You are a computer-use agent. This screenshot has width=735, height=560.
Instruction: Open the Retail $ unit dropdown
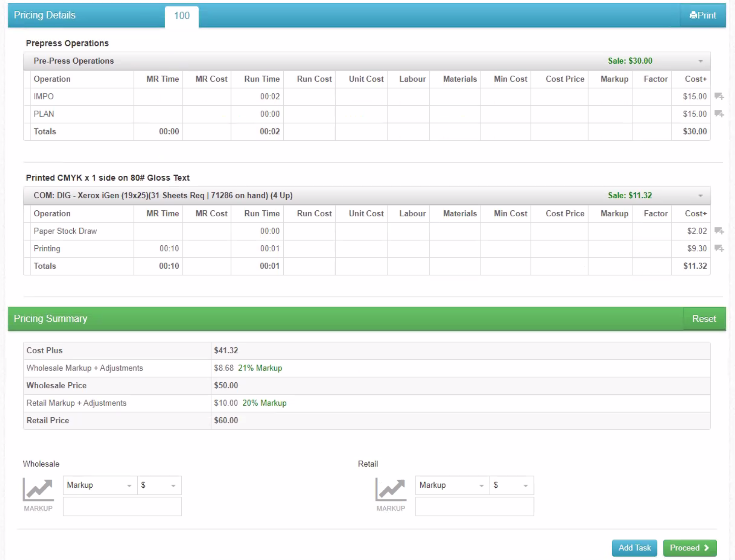point(511,485)
